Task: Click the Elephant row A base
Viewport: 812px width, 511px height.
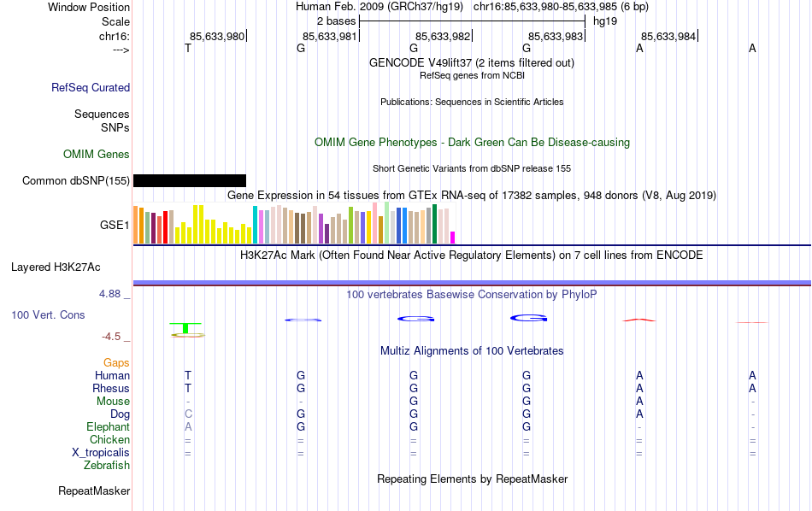Action: (188, 426)
